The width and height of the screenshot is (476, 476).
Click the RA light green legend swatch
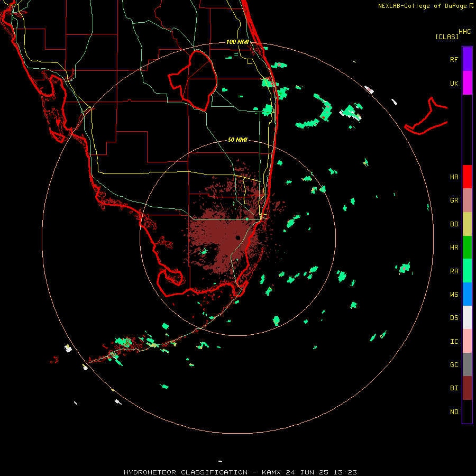[467, 271]
